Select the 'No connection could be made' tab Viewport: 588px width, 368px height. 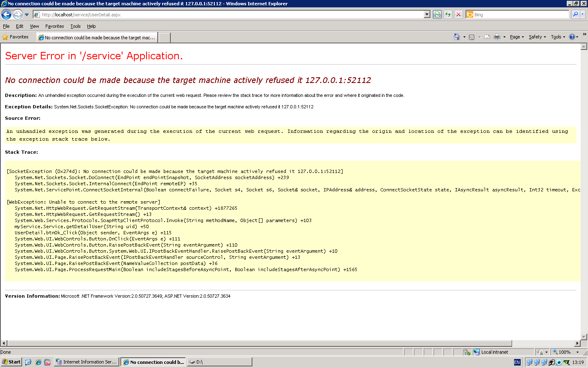[x=97, y=38]
